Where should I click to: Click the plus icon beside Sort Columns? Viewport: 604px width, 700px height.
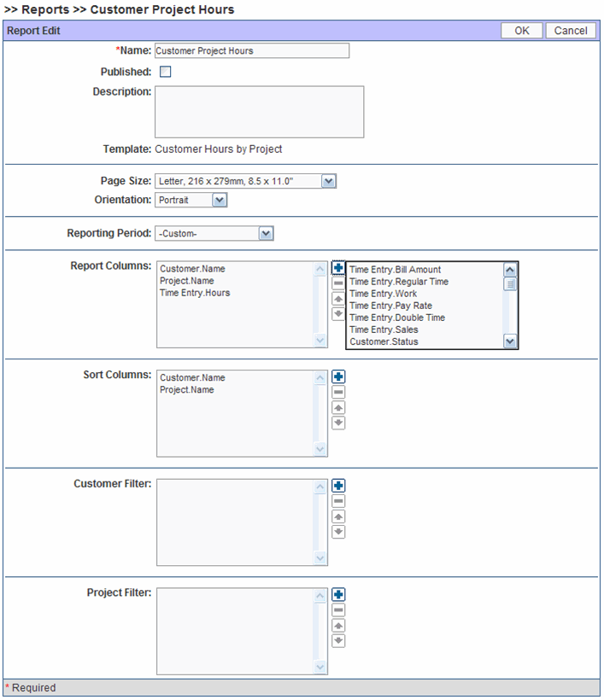coord(338,376)
